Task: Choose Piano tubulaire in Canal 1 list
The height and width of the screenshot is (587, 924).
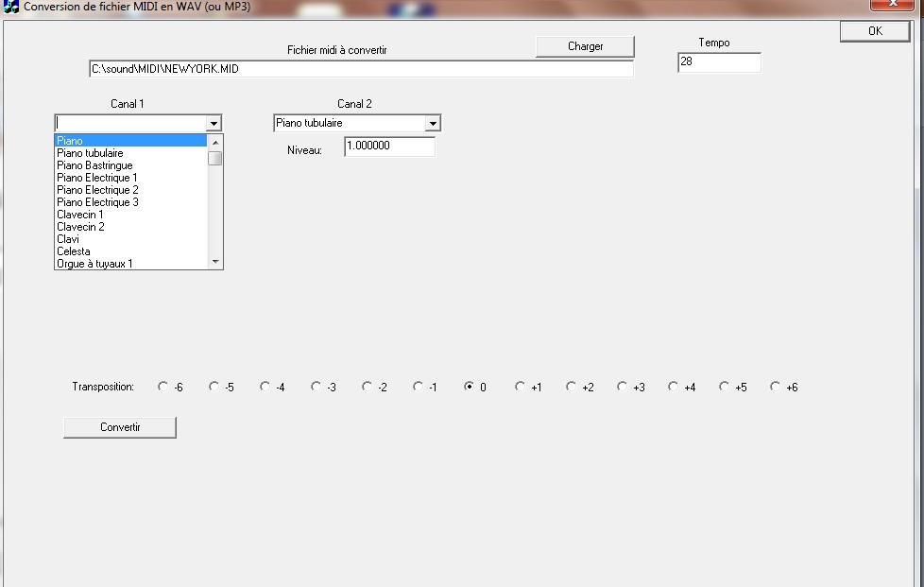Action: [x=130, y=153]
